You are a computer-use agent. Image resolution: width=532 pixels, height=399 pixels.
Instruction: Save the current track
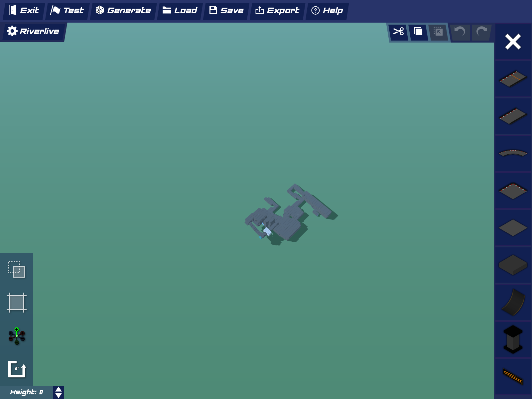pyautogui.click(x=226, y=11)
